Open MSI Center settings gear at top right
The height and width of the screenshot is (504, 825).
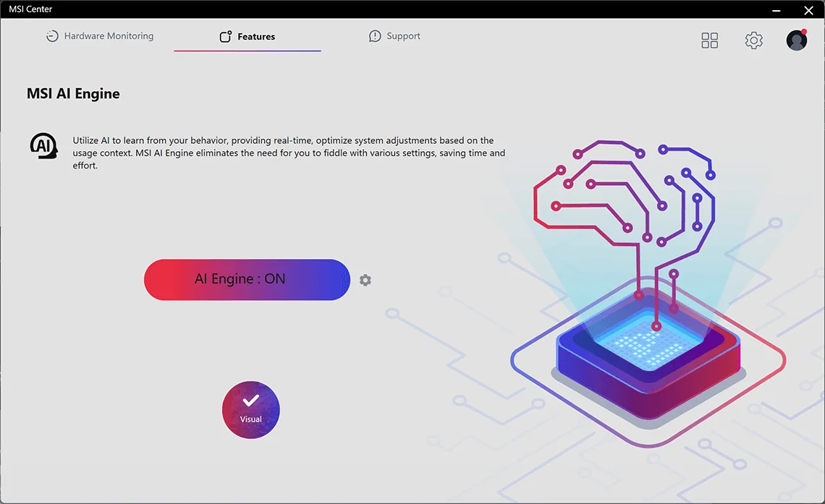click(753, 40)
